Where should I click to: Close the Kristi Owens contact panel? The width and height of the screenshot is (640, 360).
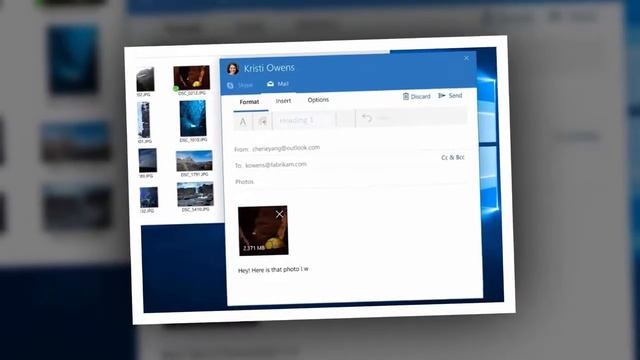466,58
